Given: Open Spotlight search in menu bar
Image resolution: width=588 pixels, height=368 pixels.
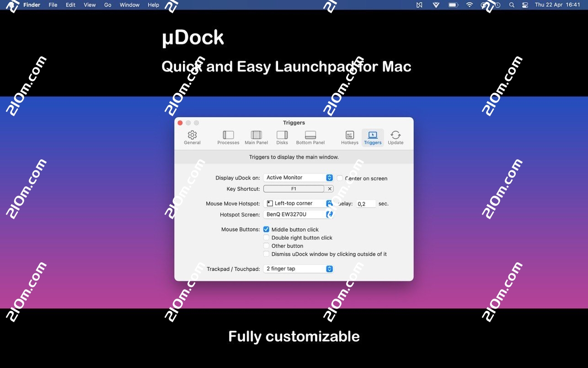Looking at the screenshot, I should click(x=512, y=5).
